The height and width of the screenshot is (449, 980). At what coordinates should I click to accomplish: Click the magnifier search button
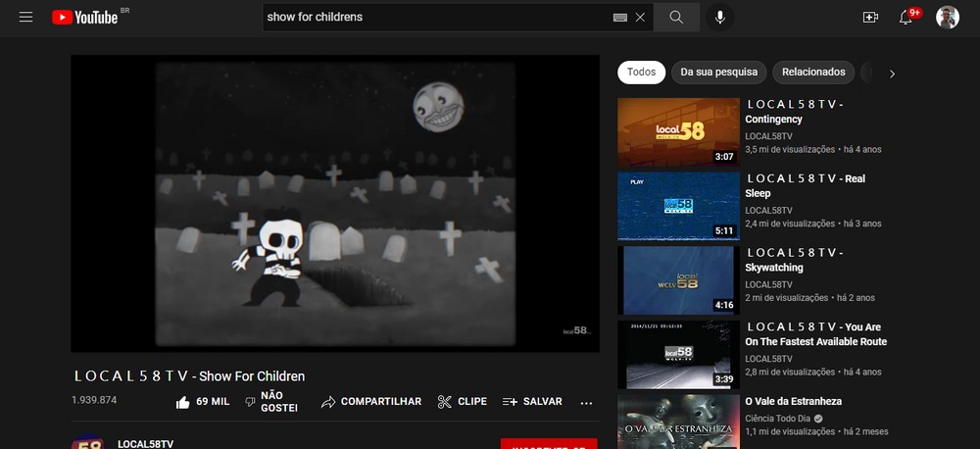coord(676,17)
